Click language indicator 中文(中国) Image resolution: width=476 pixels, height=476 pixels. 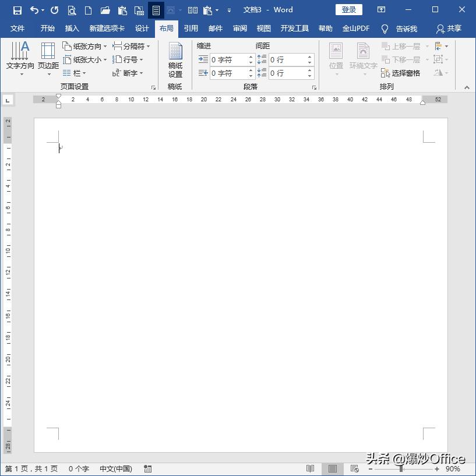116,468
